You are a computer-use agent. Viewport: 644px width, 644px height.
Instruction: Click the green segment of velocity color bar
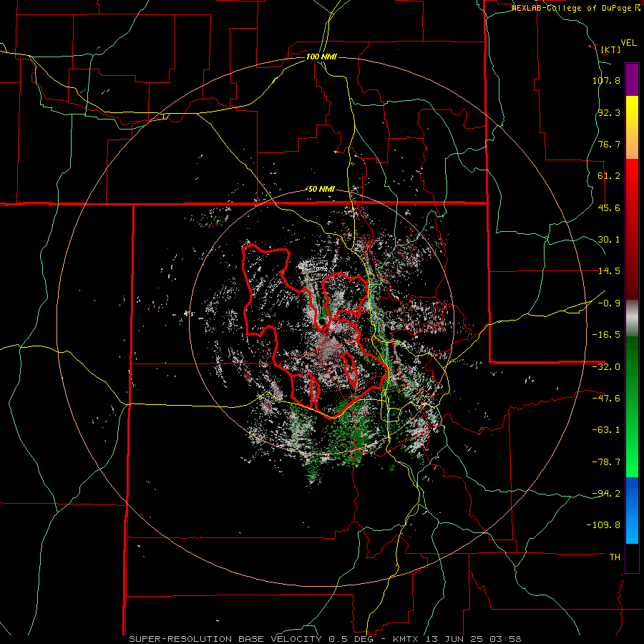pos(632,406)
